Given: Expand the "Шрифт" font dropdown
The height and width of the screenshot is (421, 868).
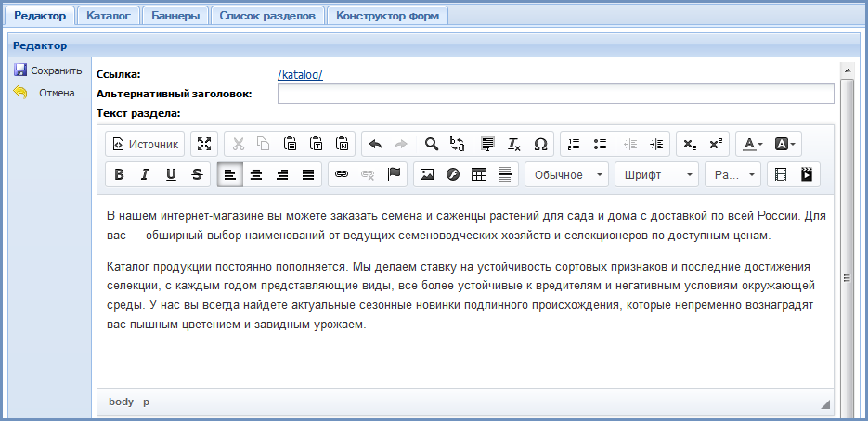Looking at the screenshot, I should [x=659, y=174].
